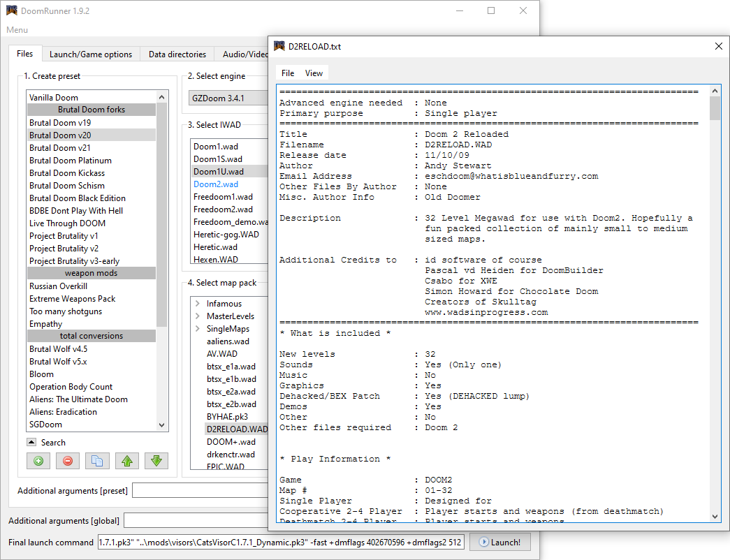Select AV.WAD in map pack list
Screen dimensions: 730x560
[222, 354]
